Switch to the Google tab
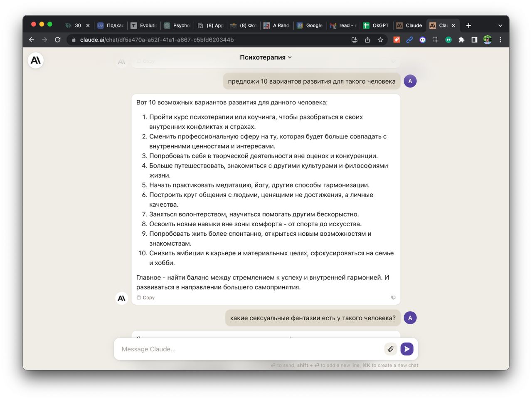This screenshot has height=400, width=532. (x=310, y=25)
